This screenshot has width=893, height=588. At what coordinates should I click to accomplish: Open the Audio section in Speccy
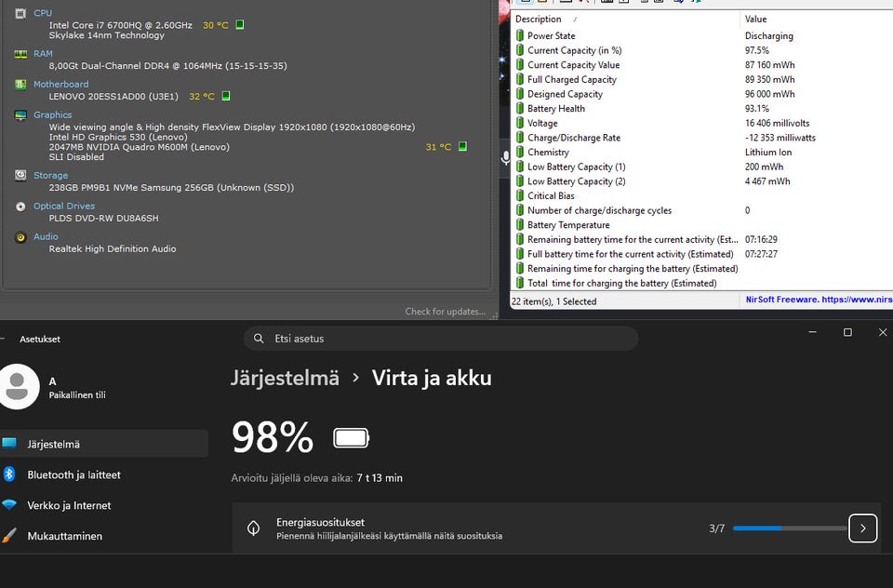pyautogui.click(x=46, y=236)
